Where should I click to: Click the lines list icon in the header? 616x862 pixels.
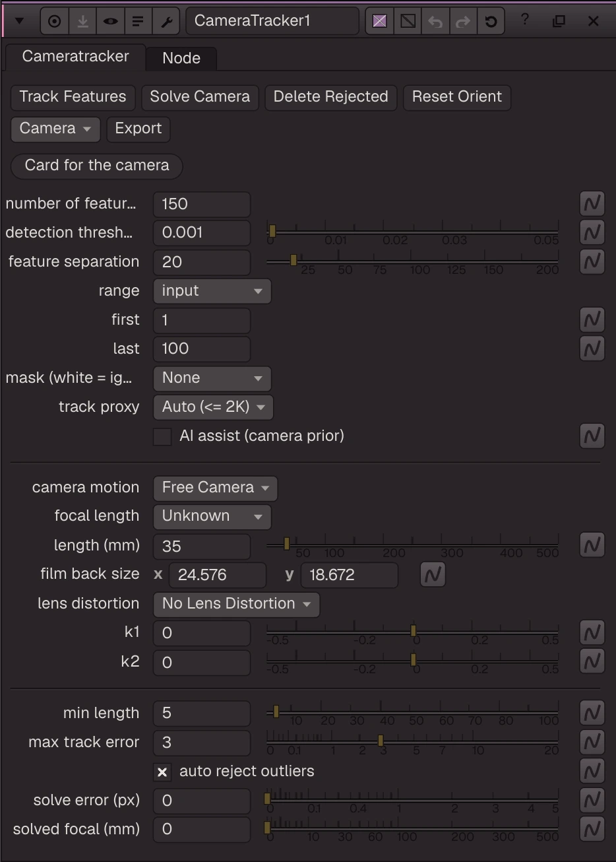(138, 21)
